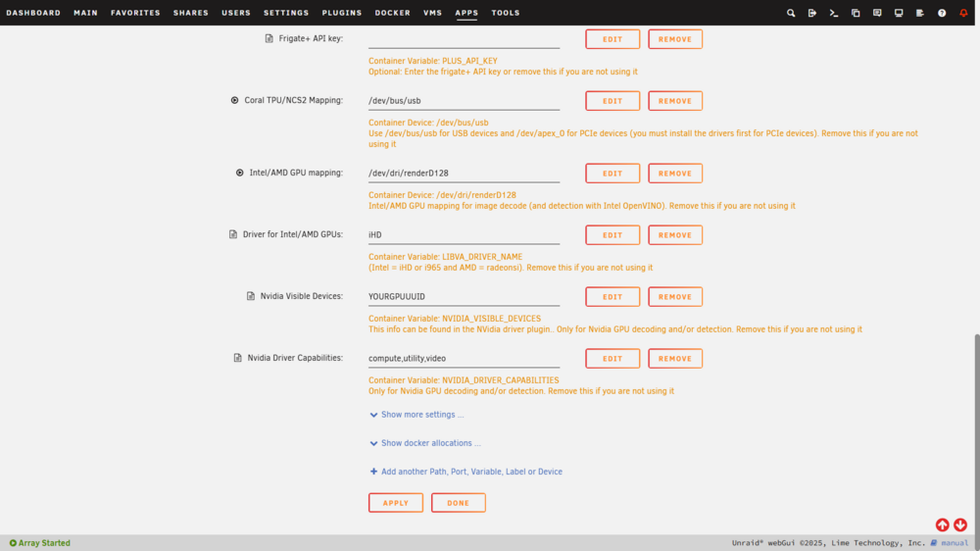980x551 pixels.
Task: Click the device icon beside Intel/AMD GPU mapping
Action: (x=239, y=173)
